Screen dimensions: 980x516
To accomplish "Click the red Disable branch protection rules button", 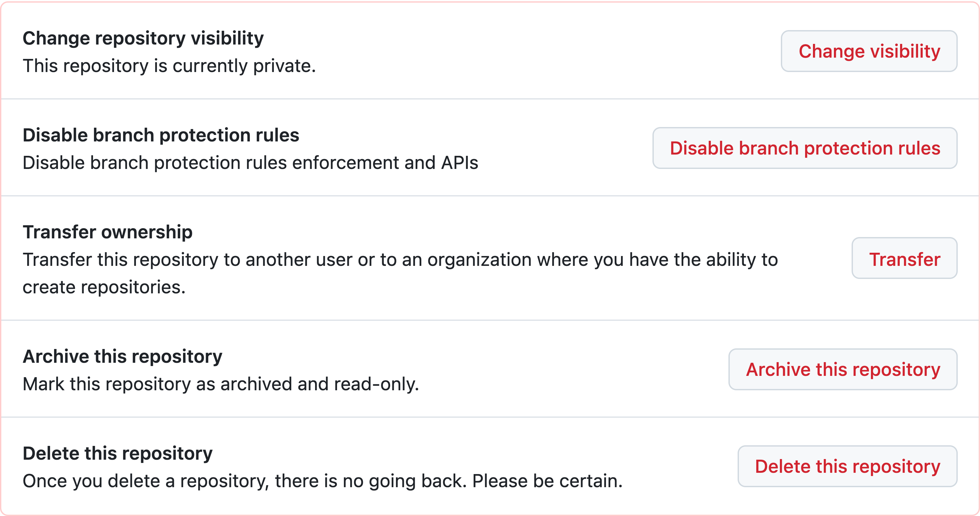I will click(x=805, y=148).
